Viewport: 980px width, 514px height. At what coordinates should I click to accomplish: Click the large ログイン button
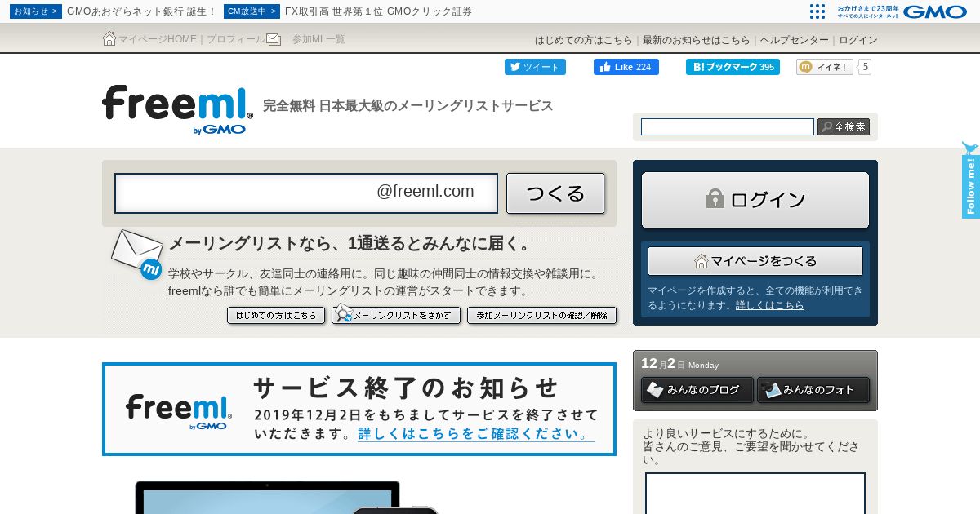(x=755, y=200)
